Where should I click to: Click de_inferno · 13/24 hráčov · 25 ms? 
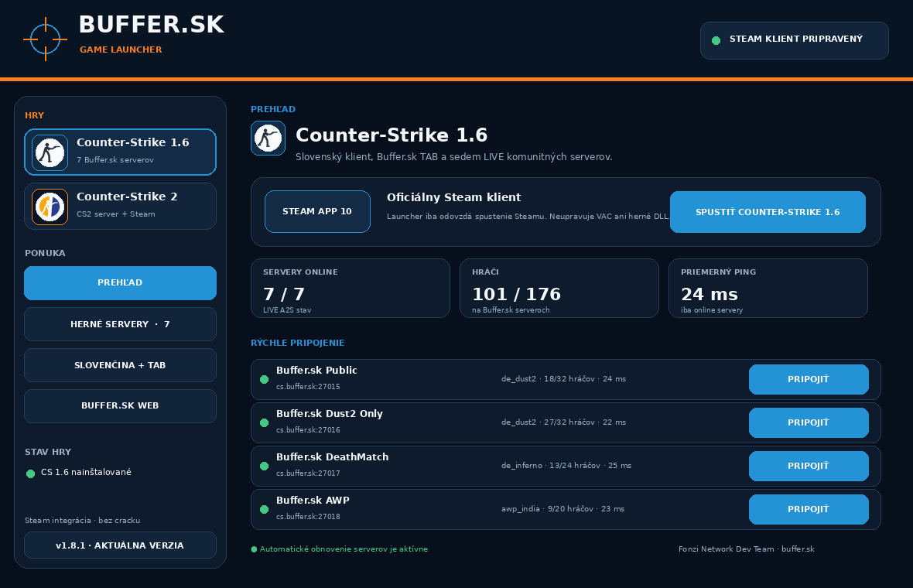[566, 466]
